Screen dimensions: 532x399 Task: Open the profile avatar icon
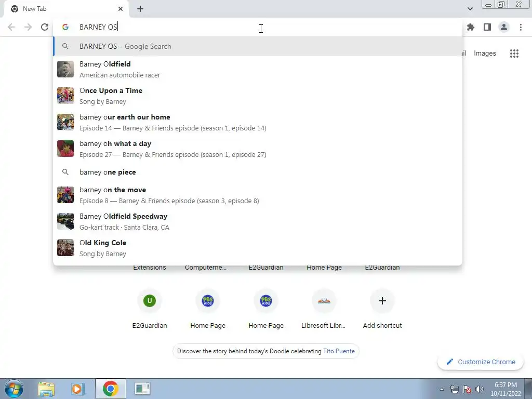[x=504, y=27]
